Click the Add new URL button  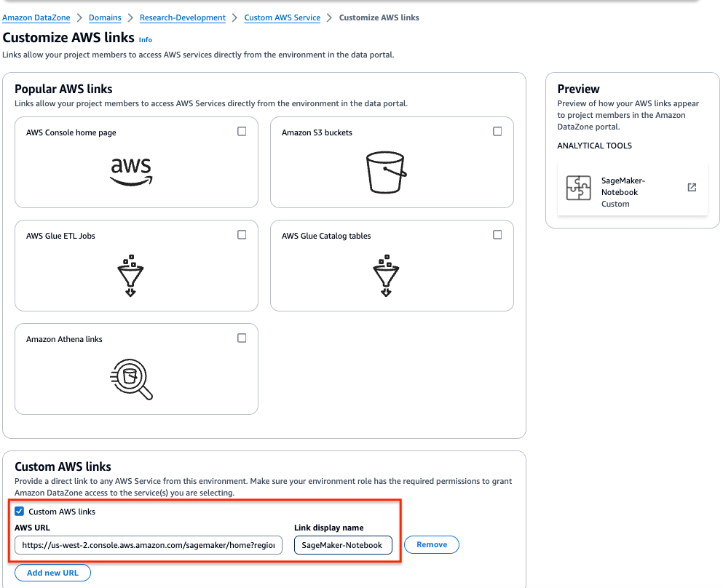pyautogui.click(x=52, y=573)
